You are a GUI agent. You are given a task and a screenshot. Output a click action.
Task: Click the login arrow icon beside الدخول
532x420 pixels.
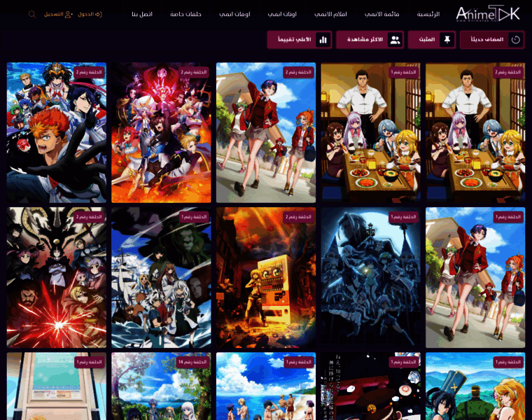coord(99,14)
